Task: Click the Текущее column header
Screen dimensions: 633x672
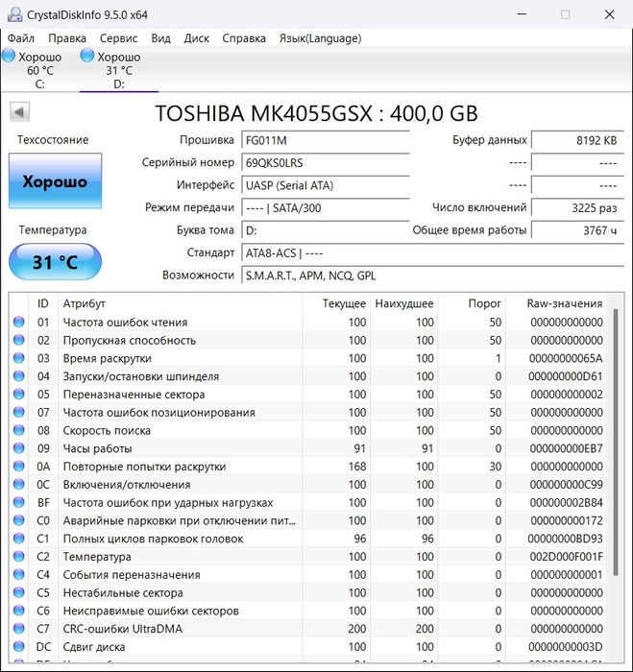Action: (x=337, y=303)
